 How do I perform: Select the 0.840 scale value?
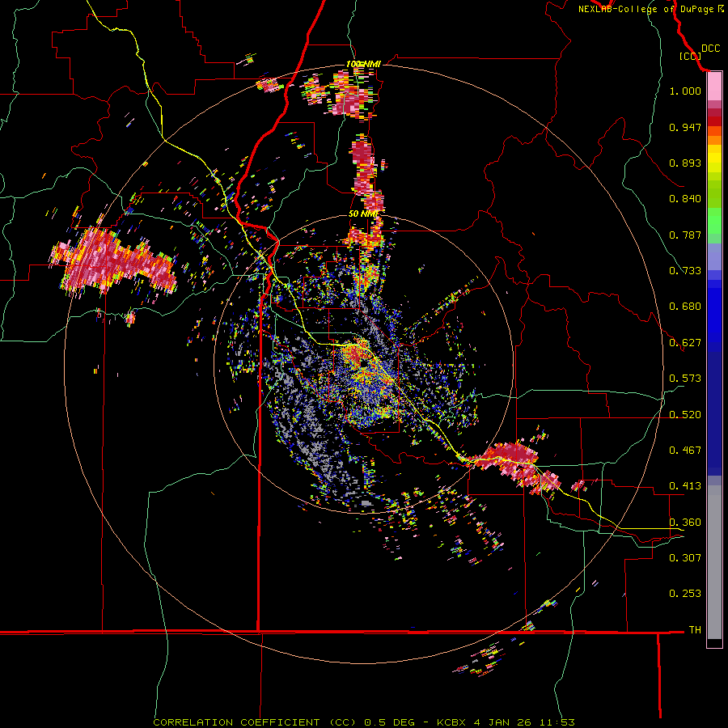[685, 199]
